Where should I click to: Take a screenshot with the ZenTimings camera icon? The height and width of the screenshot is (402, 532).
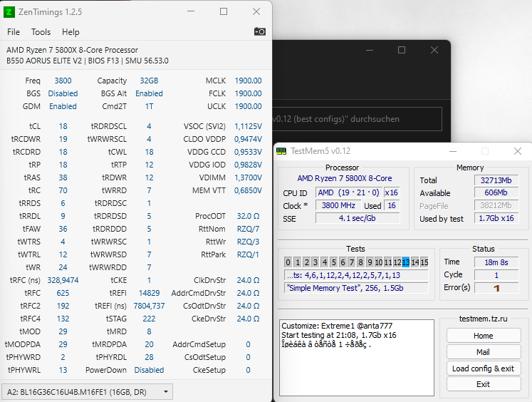click(260, 31)
